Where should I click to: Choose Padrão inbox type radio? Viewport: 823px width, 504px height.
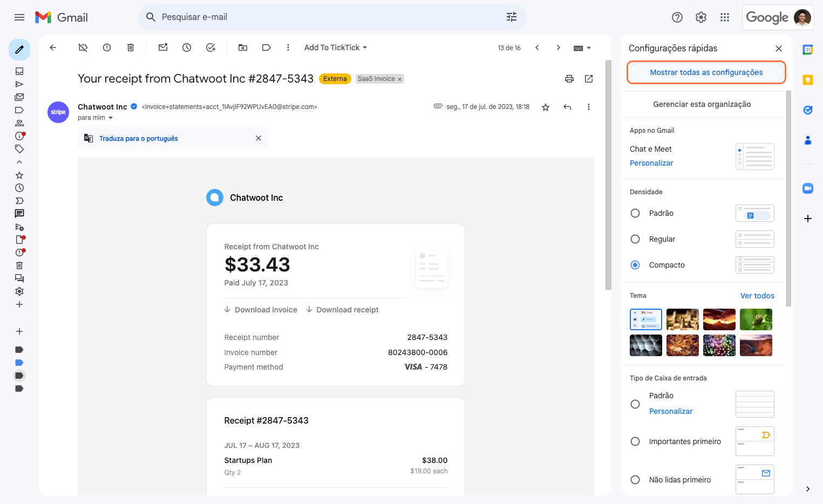pyautogui.click(x=635, y=404)
